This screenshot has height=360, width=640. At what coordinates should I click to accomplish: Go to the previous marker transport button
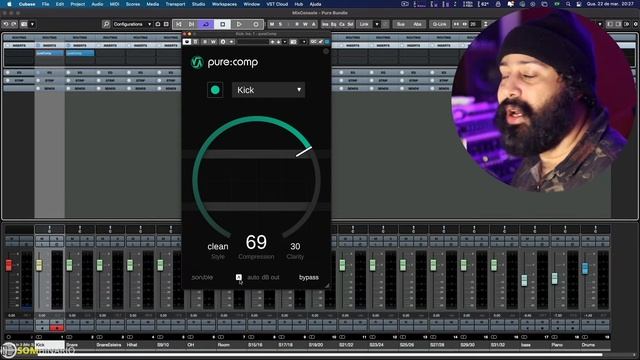point(179,24)
